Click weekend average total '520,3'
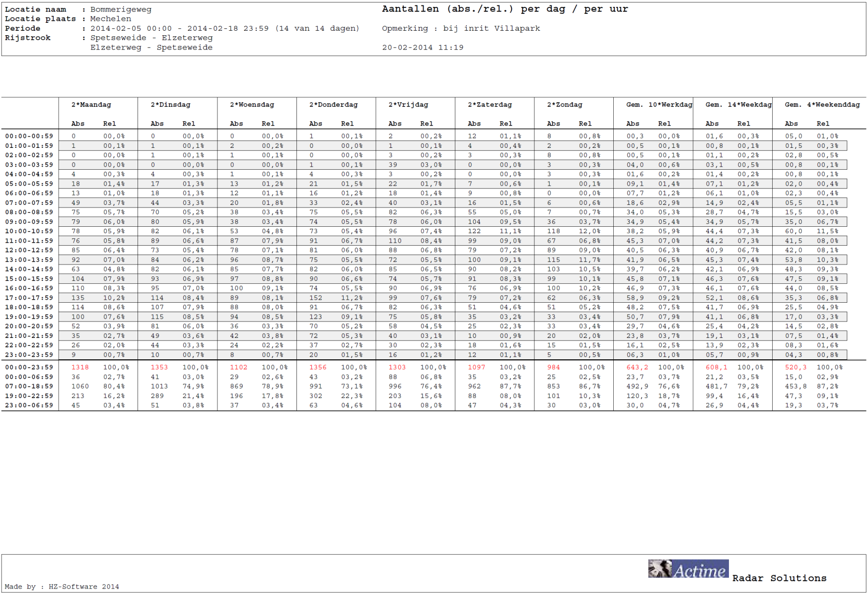Screen dimensions: 868x595 click(796, 367)
